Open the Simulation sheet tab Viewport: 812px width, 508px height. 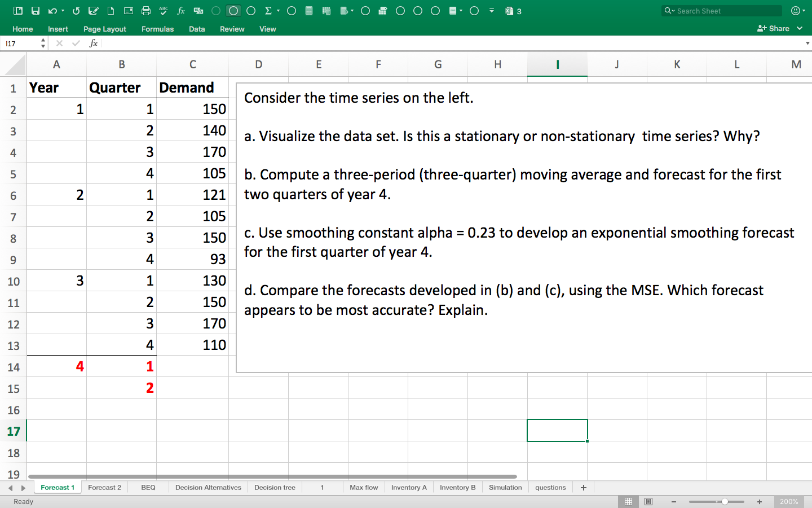(505, 487)
